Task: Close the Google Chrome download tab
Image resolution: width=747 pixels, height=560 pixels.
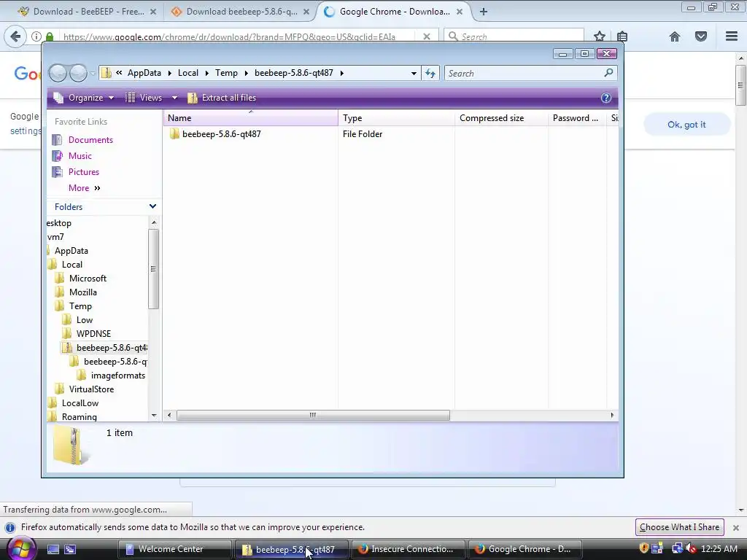Action: [x=460, y=12]
